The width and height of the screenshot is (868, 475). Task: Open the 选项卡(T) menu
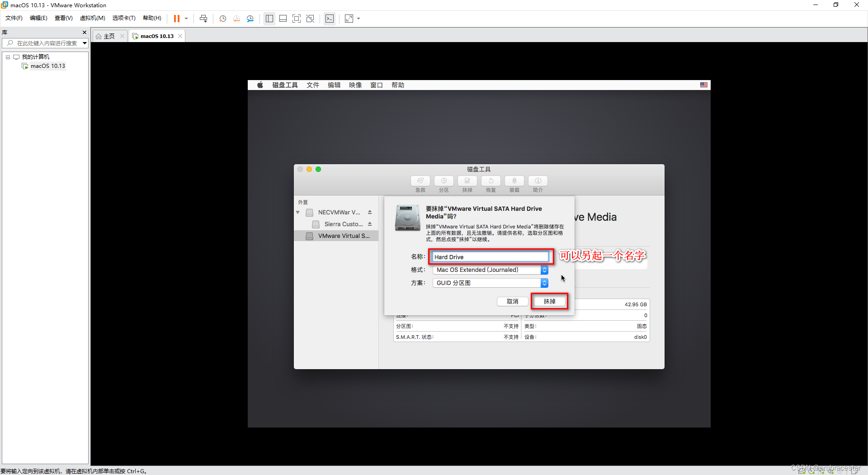pos(124,18)
